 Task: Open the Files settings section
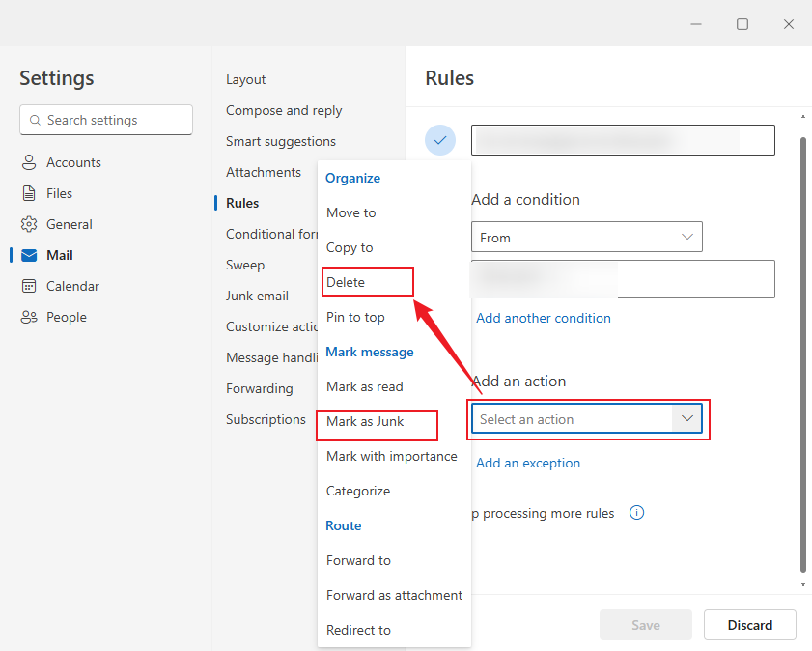click(60, 192)
